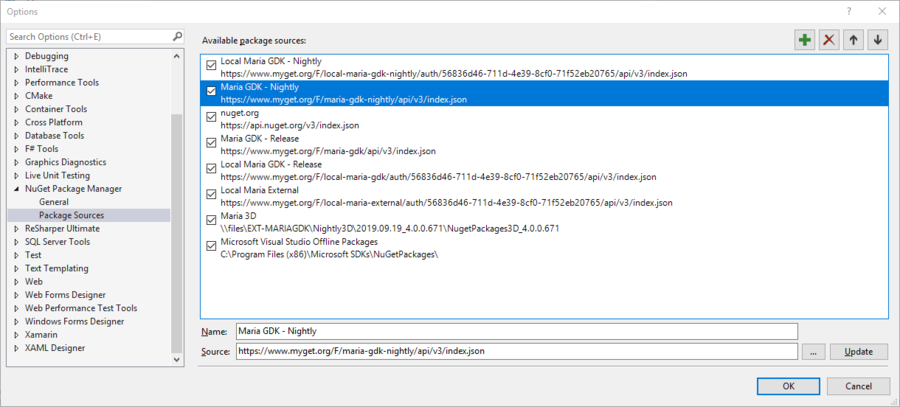Select Web Performance Test Tools category
Image resolution: width=900 pixels, height=407 pixels.
[81, 308]
